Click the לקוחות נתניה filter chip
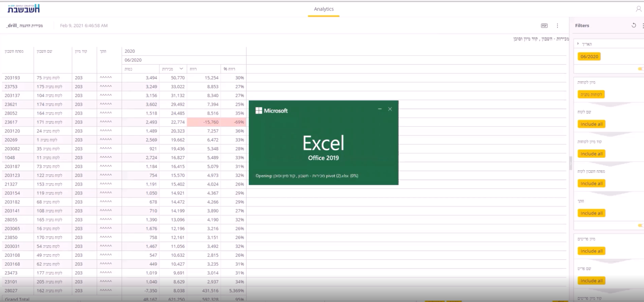Screen dimensions: 644x302 [591, 94]
